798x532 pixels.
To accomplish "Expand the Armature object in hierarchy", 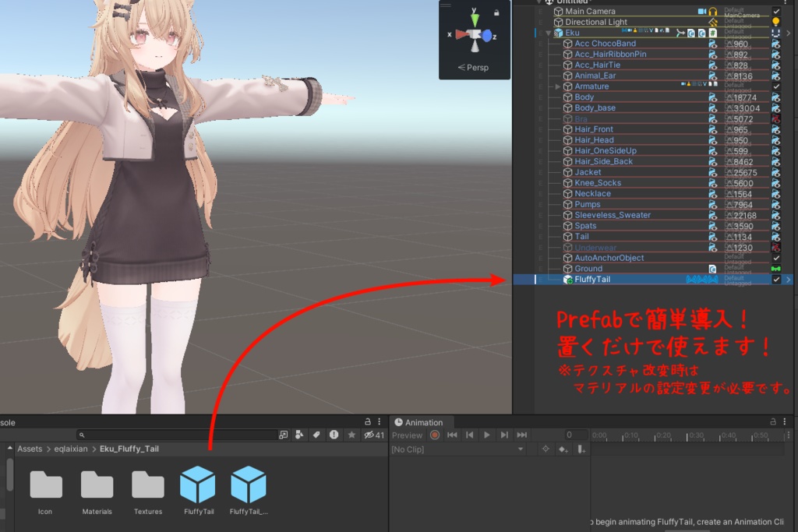I will tap(558, 86).
